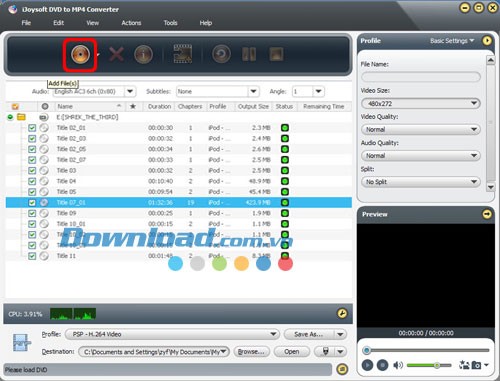Screen dimensions: 500x381
Task: Expand the Profile panel arrow button
Action: coord(487,41)
